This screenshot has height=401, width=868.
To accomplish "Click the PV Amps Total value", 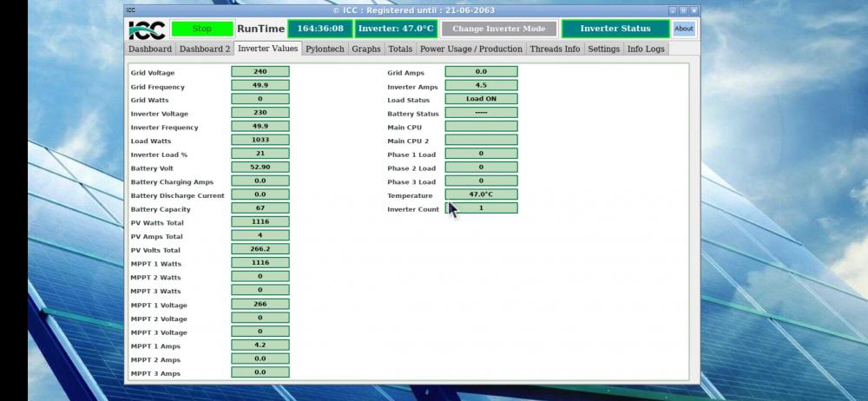I will (x=260, y=235).
